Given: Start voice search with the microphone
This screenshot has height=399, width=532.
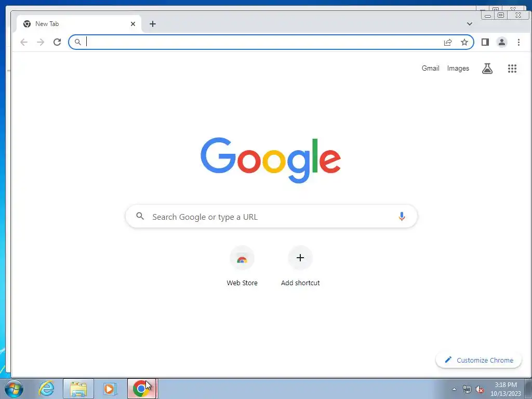Looking at the screenshot, I should 402,217.
